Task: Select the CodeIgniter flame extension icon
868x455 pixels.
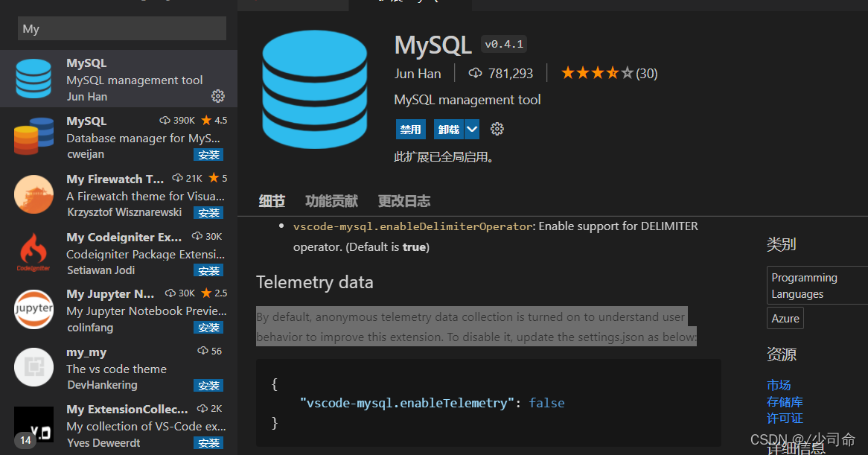Action: (34, 252)
